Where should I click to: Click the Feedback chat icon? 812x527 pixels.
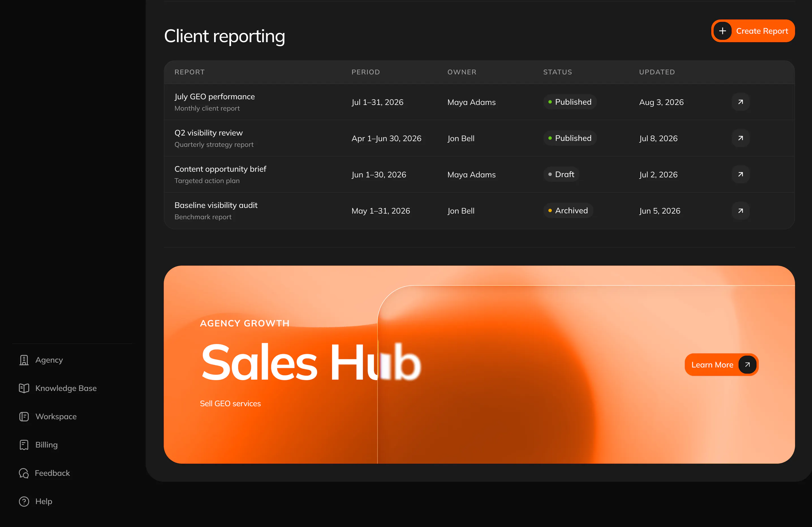coord(24,474)
